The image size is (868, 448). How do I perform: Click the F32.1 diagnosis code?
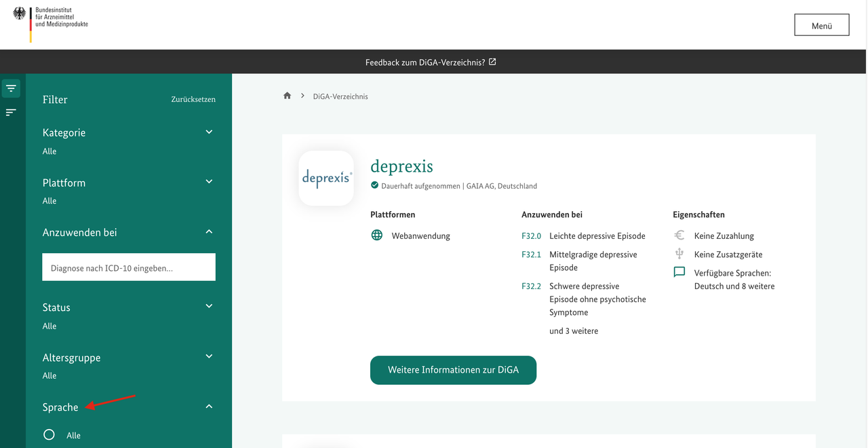tap(531, 255)
